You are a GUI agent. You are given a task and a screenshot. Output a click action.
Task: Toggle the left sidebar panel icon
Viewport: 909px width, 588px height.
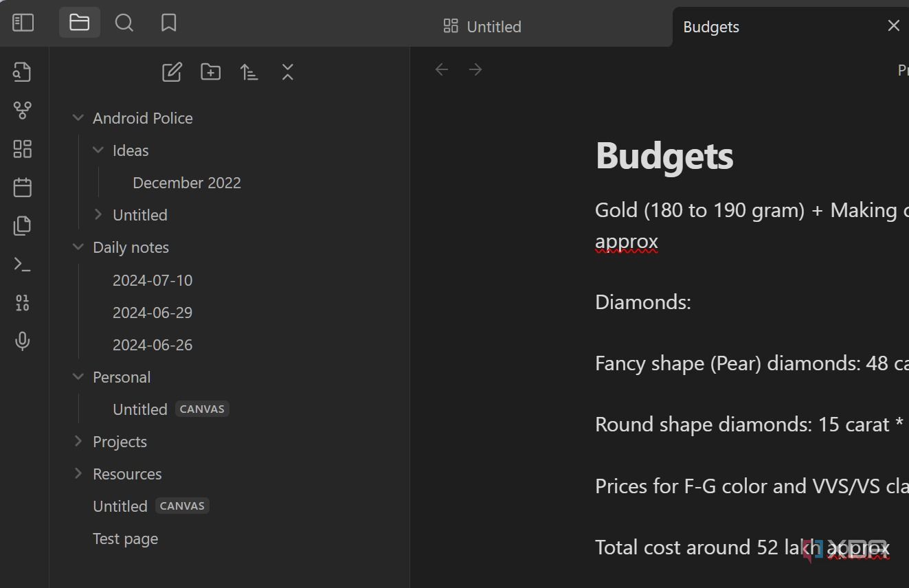[x=23, y=23]
